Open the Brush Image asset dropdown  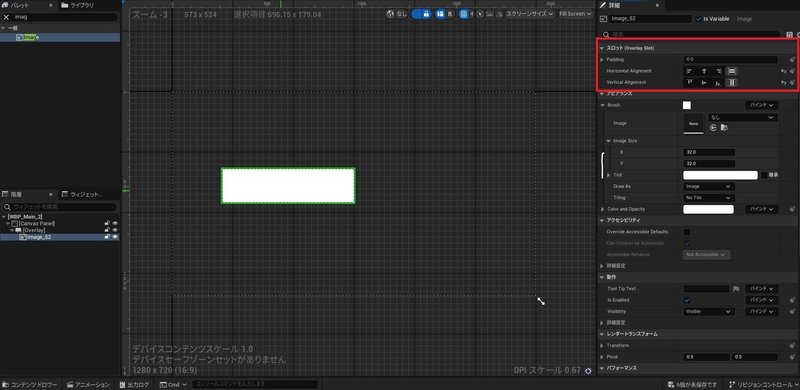click(743, 117)
